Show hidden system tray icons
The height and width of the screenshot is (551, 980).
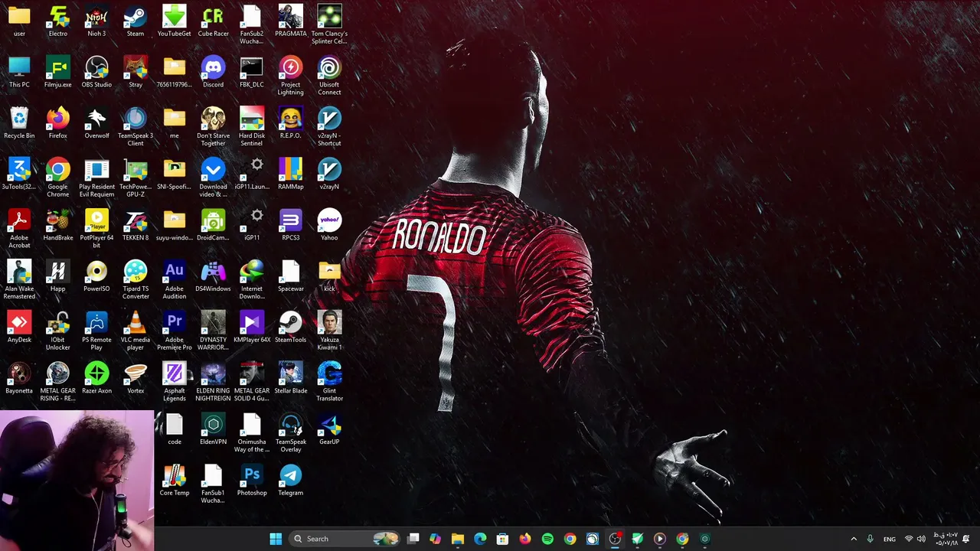click(854, 539)
